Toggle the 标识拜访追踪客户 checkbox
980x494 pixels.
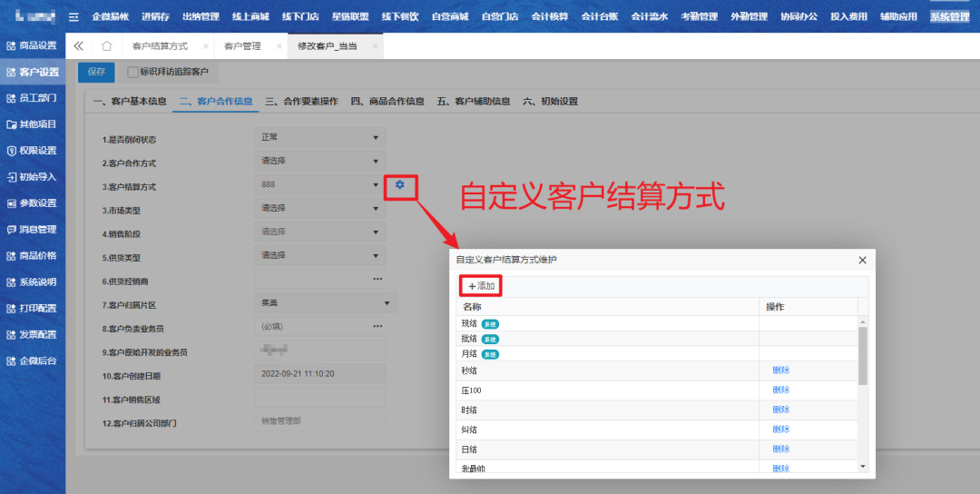click(133, 72)
